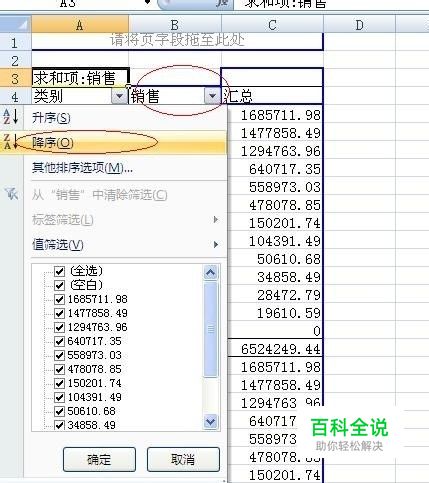Click the filter list scroll up arrow
Image resolution: width=429 pixels, height=483 pixels.
210,272
